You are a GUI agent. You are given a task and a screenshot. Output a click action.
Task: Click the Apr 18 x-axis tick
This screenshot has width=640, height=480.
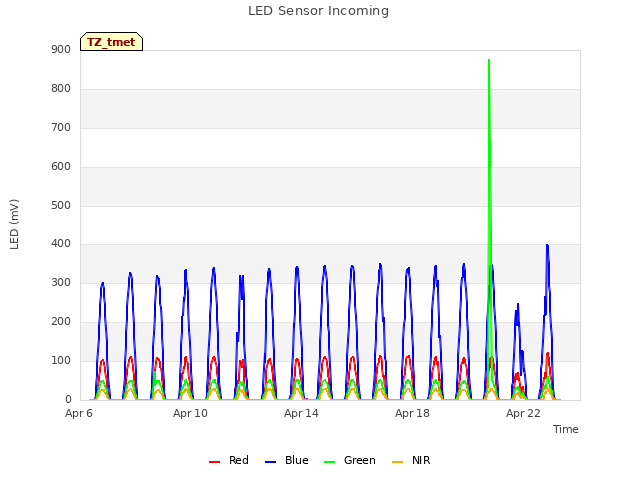(x=412, y=413)
